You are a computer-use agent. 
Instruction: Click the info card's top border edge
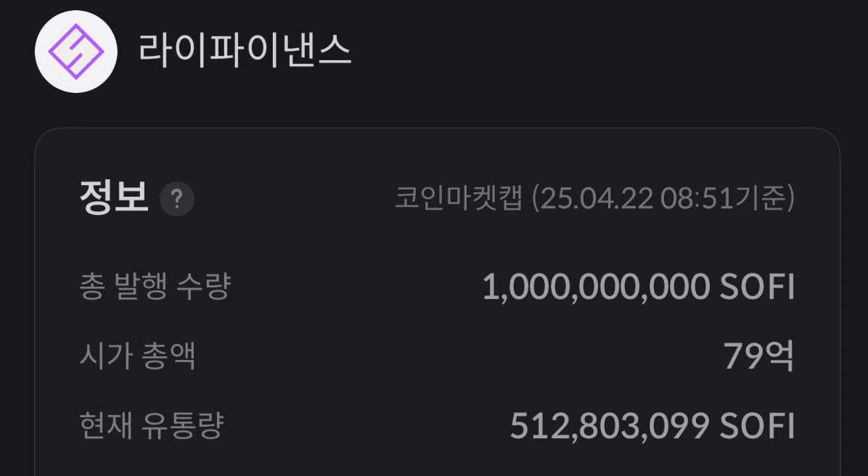point(435,129)
